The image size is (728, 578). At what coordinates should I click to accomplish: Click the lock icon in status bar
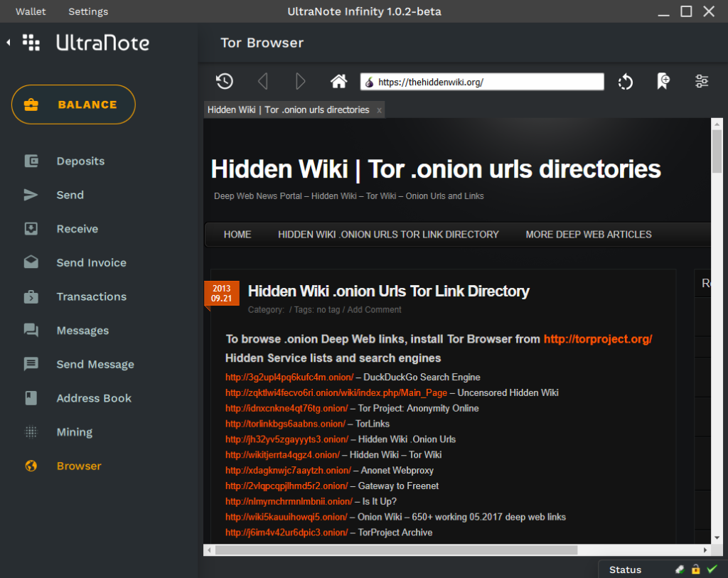point(695,569)
